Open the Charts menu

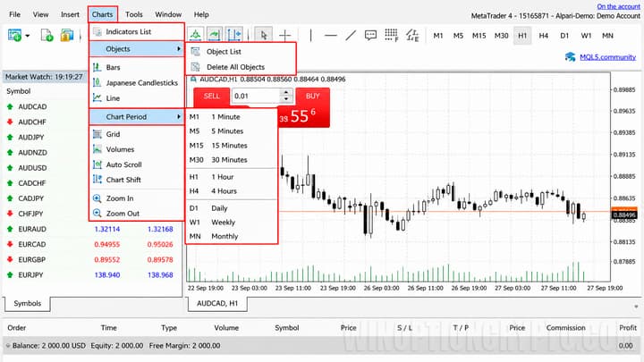click(102, 14)
